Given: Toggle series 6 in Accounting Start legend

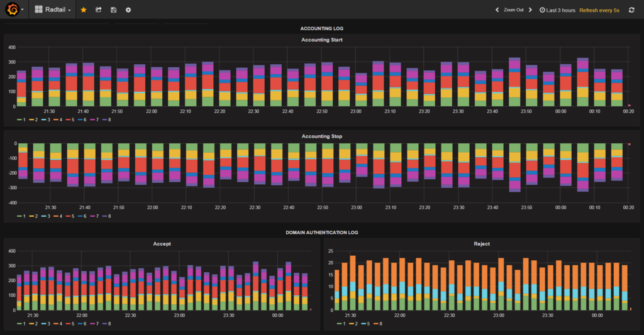Looking at the screenshot, I should click(82, 120).
